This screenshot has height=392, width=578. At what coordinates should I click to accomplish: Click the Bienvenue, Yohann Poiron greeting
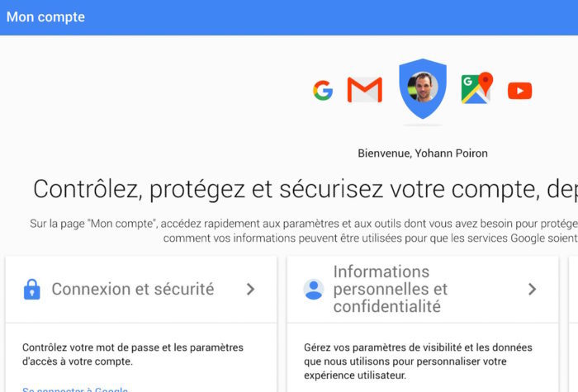tap(422, 153)
